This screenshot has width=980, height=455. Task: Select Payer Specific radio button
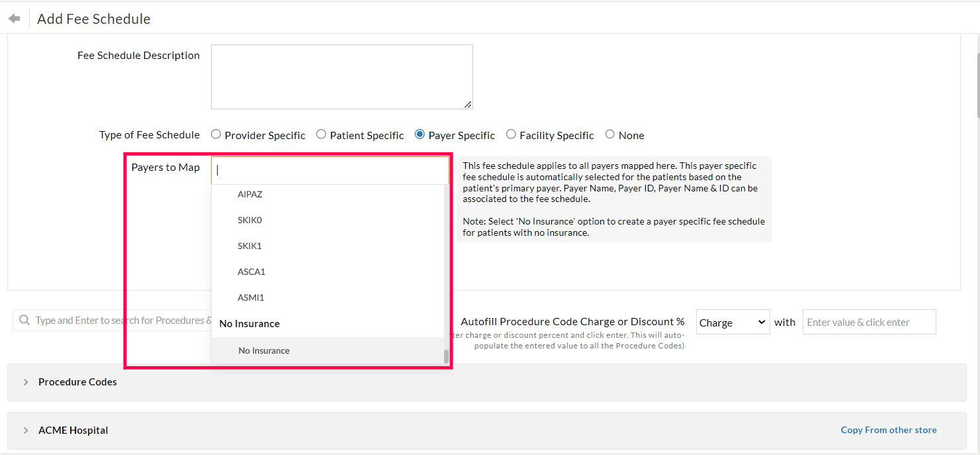420,134
